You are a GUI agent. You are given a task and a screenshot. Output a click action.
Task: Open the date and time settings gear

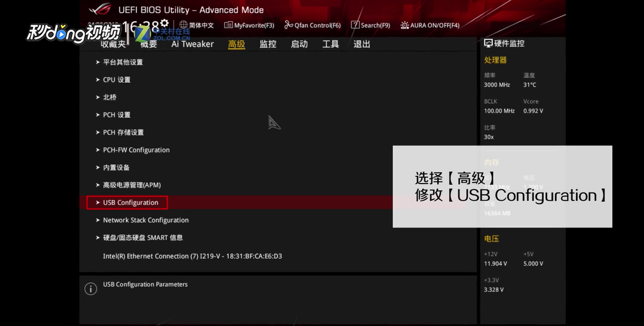[x=165, y=22]
